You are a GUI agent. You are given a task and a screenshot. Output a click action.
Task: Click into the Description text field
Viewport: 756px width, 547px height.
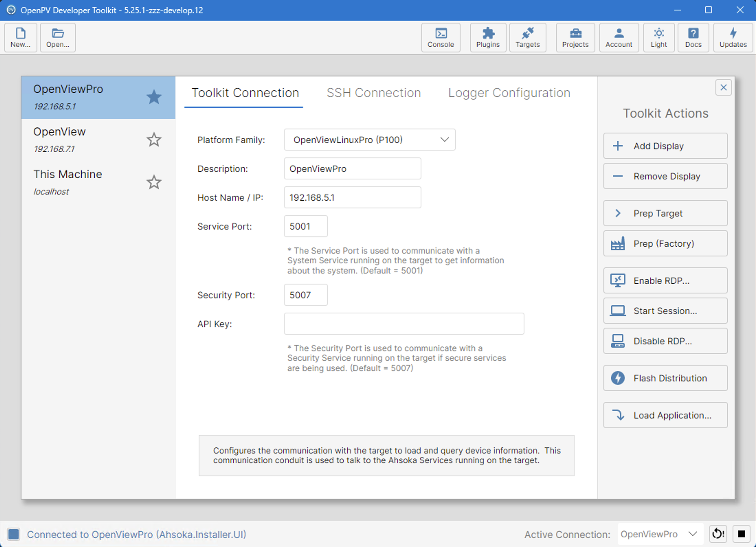pyautogui.click(x=352, y=168)
